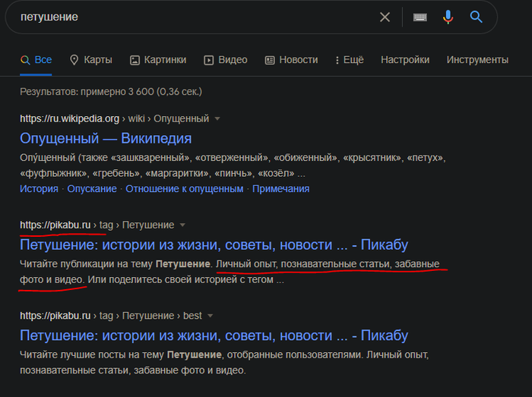The height and width of the screenshot is (397, 532).
Task: Click the pikabu.ru › tag › Петушение breadcrumb
Action: (x=97, y=225)
